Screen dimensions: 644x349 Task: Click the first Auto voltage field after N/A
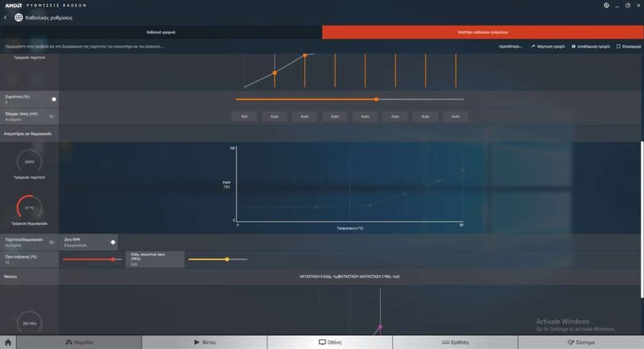[x=274, y=117]
